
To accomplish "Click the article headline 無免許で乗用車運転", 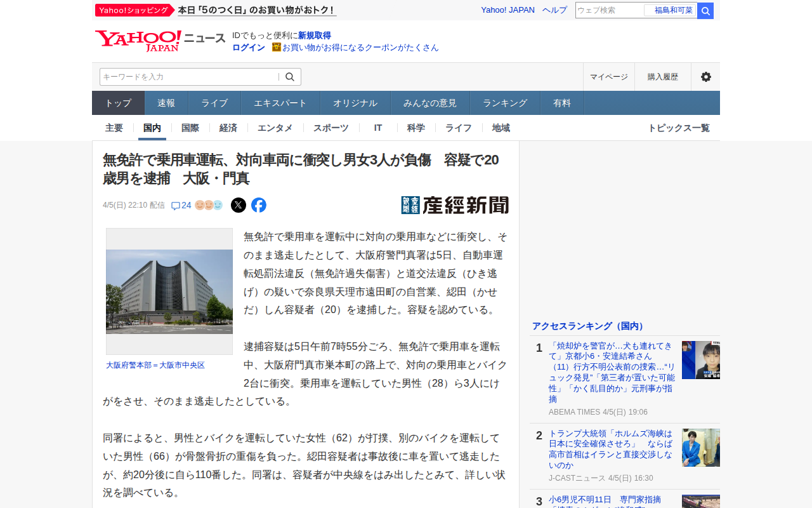I will (301, 169).
